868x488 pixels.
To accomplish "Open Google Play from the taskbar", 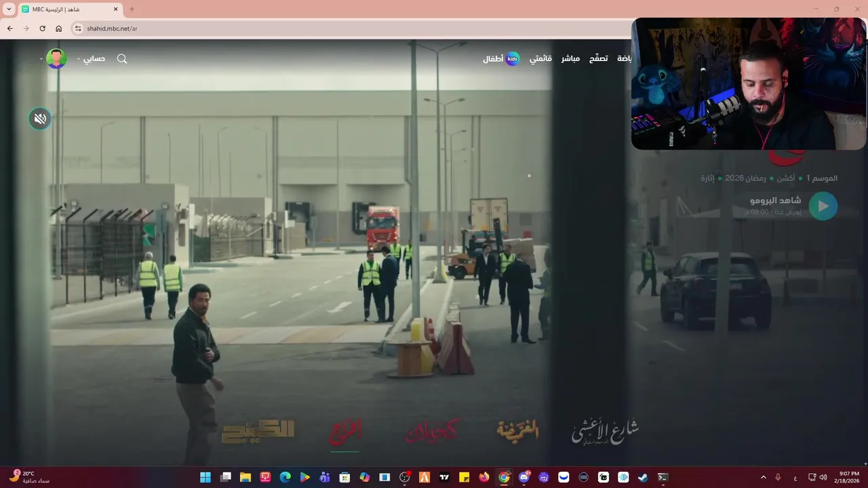I will [x=305, y=477].
